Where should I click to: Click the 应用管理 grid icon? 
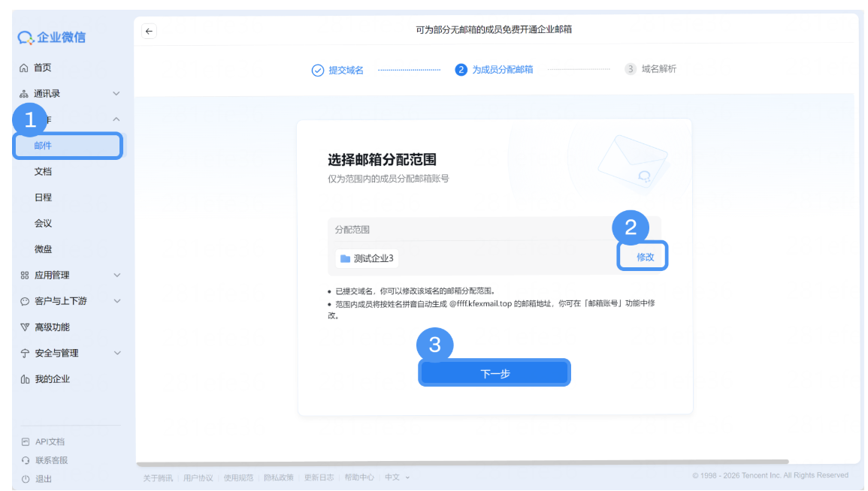[x=24, y=276]
